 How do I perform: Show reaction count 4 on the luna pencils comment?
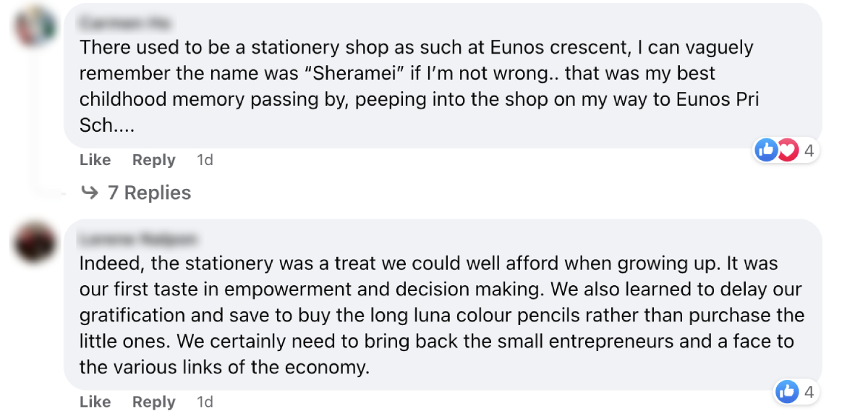(809, 392)
